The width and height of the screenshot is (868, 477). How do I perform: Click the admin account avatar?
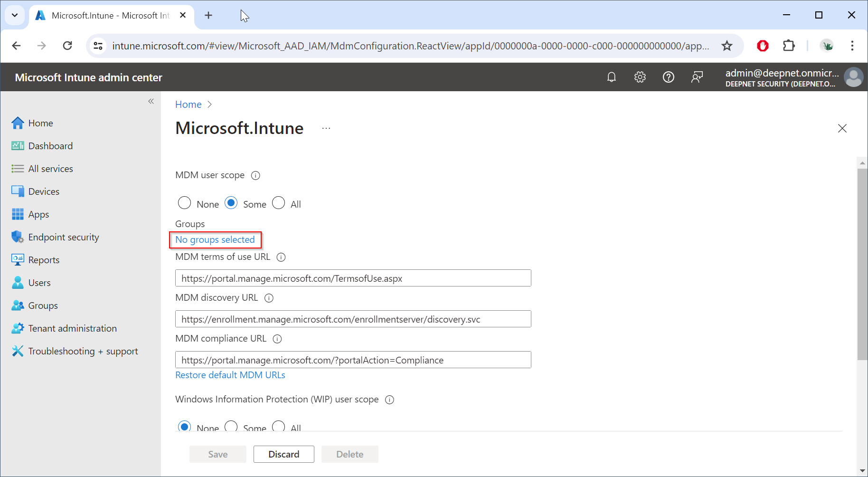click(853, 77)
